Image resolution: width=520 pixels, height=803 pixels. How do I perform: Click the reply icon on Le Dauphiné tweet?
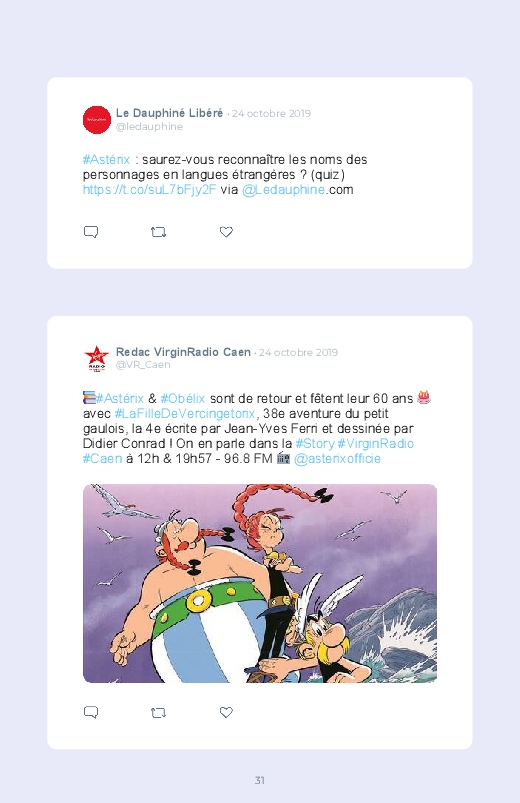pos(91,232)
